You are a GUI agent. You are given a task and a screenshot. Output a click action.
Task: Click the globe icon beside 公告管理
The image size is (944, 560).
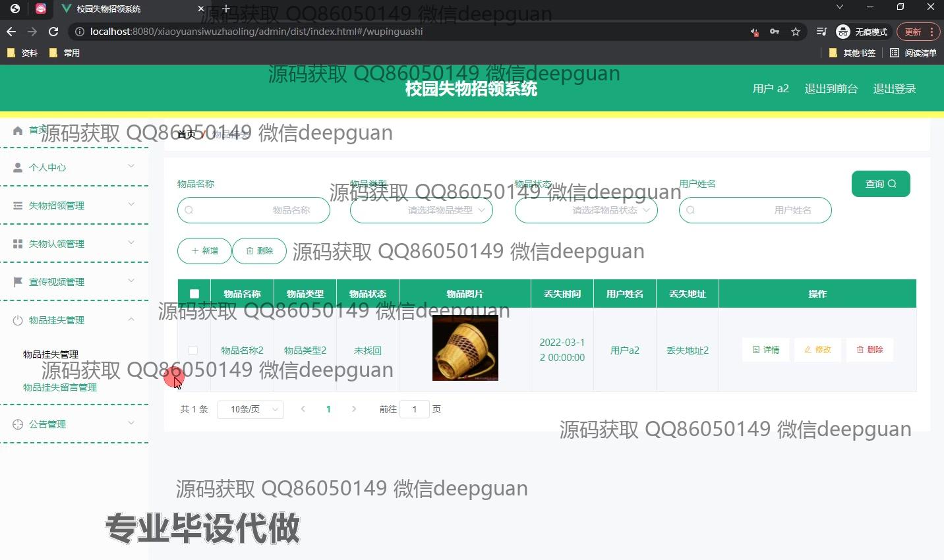(17, 424)
